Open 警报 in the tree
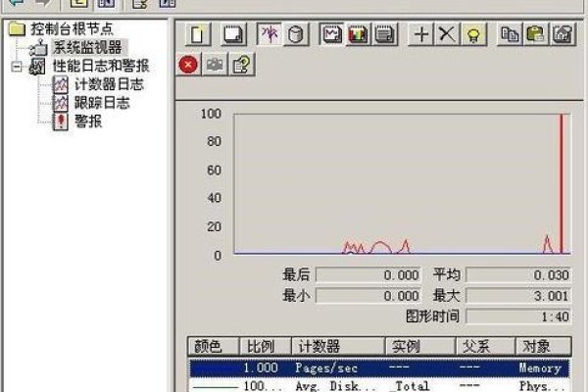This screenshot has height=392, width=588. point(88,122)
